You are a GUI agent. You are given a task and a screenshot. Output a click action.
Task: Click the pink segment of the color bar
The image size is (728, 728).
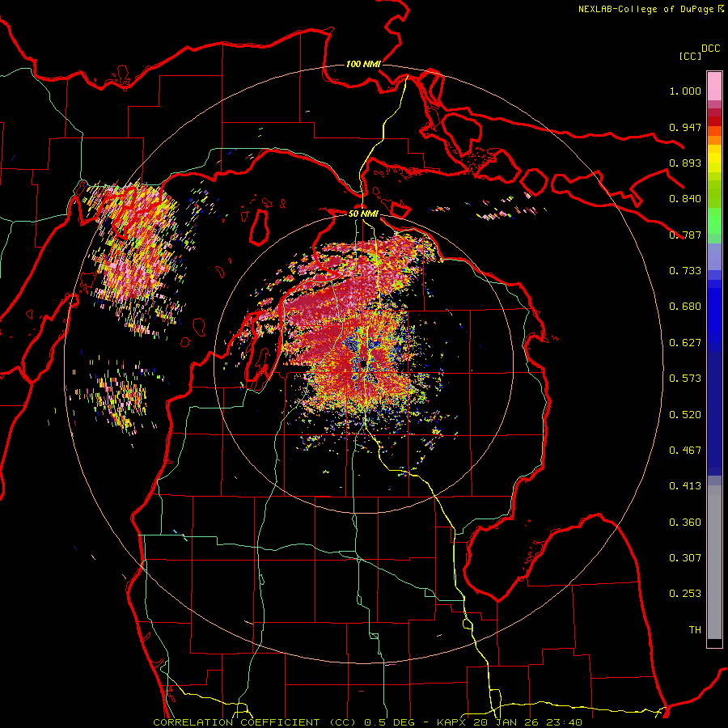714,87
